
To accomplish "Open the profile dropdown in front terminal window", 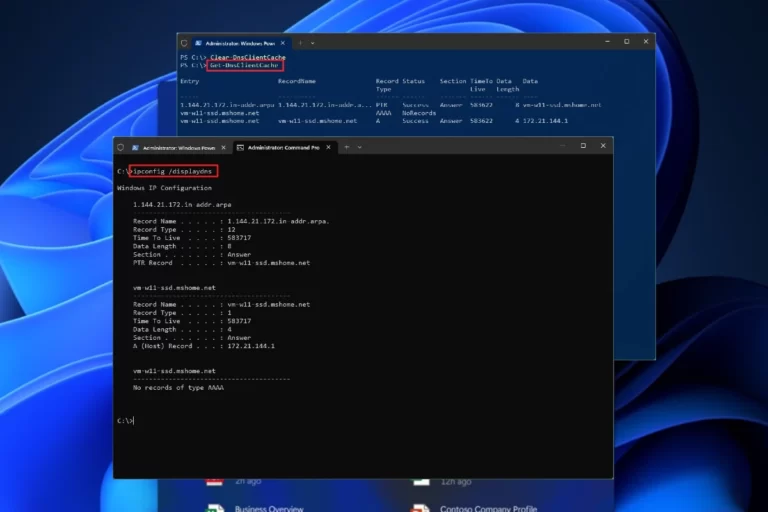I will click(360, 147).
